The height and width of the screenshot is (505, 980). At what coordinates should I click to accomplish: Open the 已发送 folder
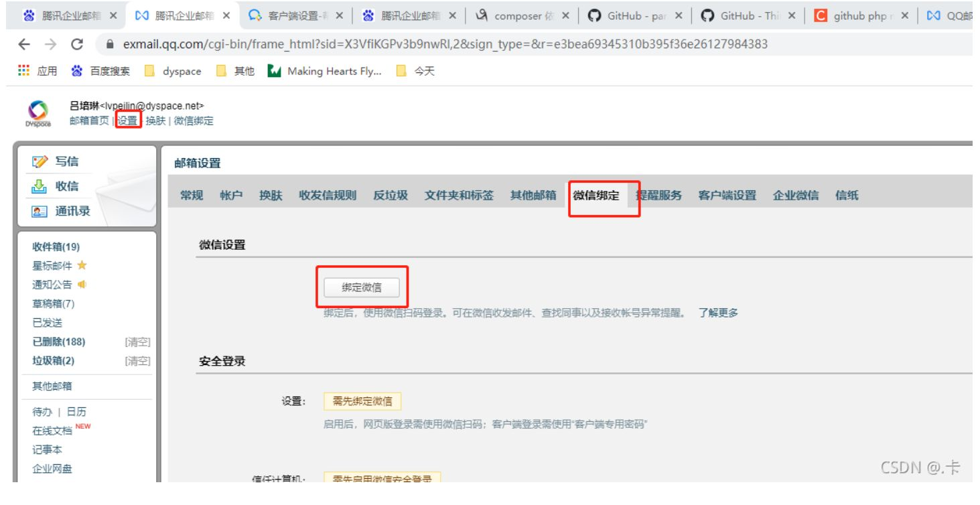pyautogui.click(x=48, y=323)
